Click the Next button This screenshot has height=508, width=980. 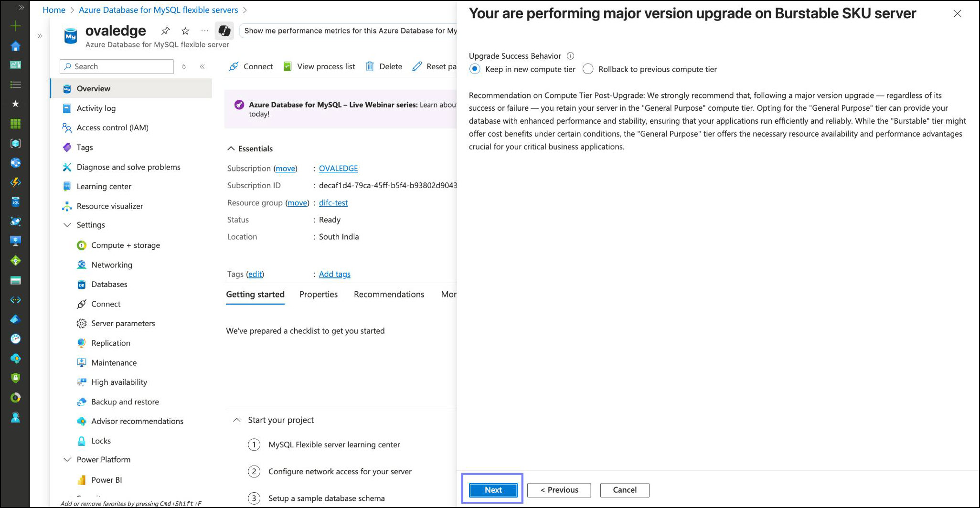(493, 490)
